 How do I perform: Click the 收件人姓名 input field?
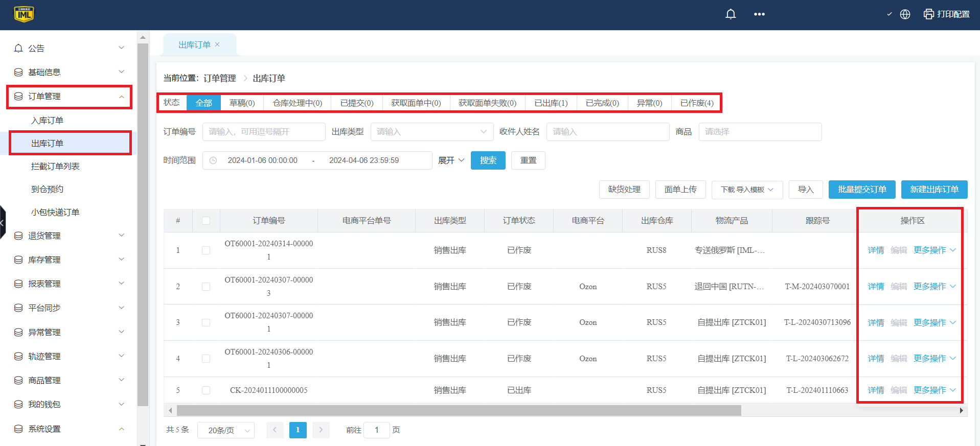[608, 132]
